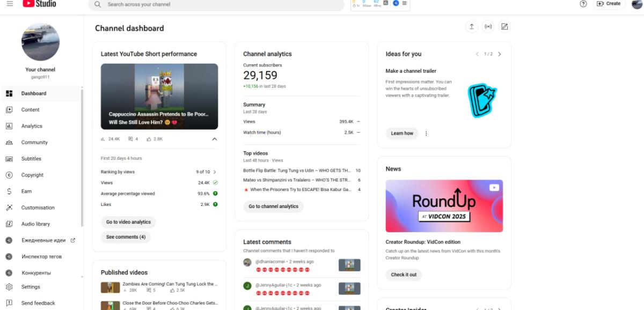Click the Copyright C icon
This screenshot has height=310, width=644.
[x=9, y=175]
